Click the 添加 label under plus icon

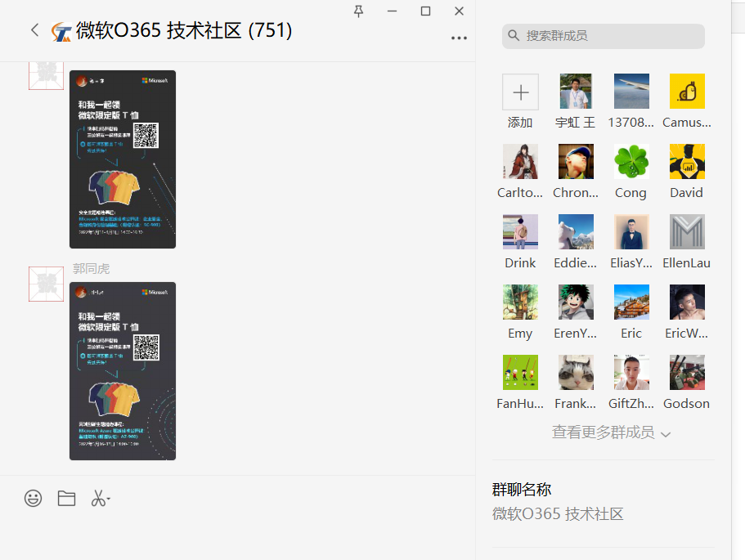click(520, 123)
